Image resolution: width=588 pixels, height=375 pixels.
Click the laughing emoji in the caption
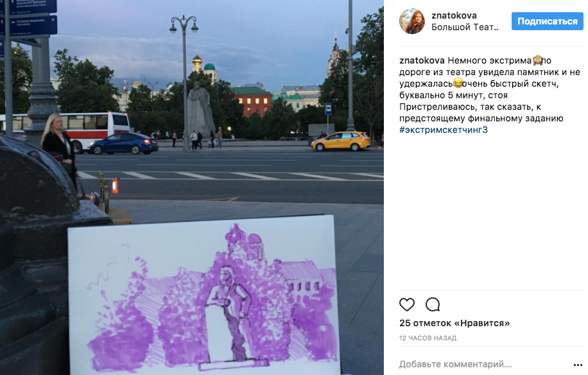458,83
